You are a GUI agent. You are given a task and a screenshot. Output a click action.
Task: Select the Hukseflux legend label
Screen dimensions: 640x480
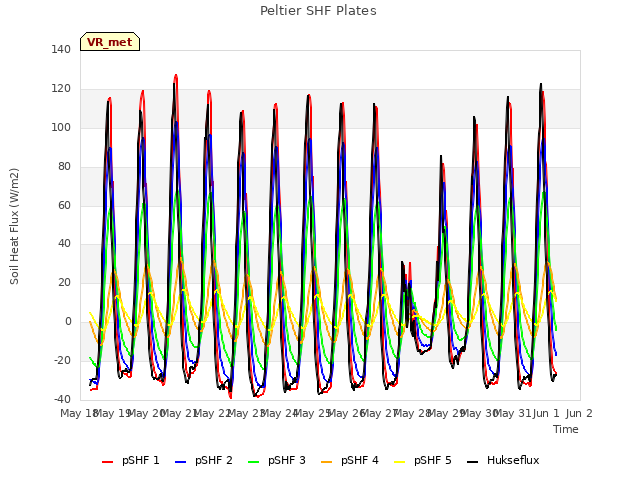click(513, 460)
